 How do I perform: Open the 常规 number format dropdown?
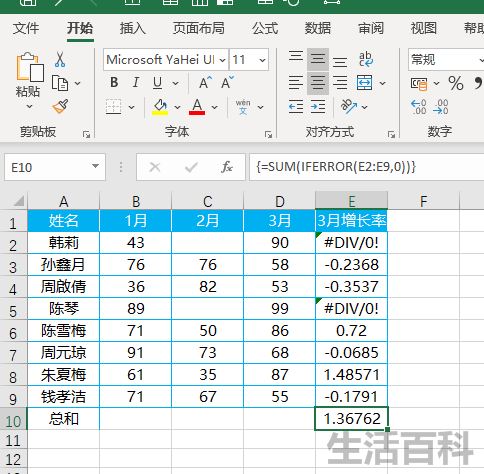pos(481,60)
